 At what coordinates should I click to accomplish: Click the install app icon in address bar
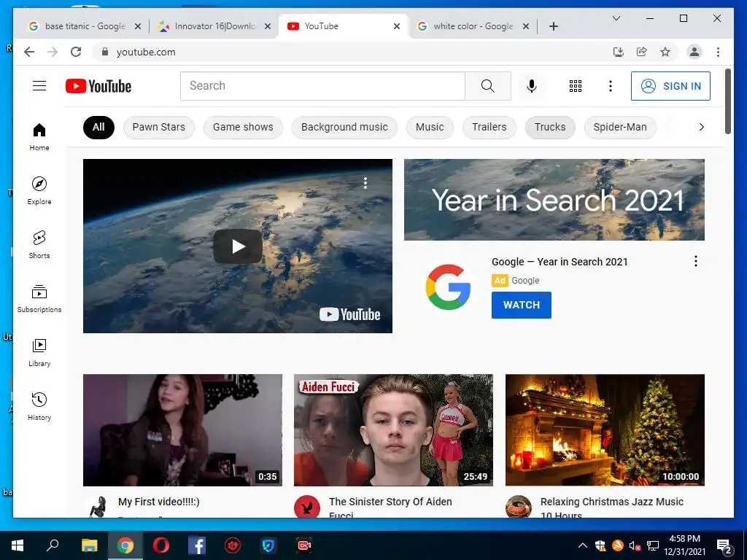(x=619, y=52)
